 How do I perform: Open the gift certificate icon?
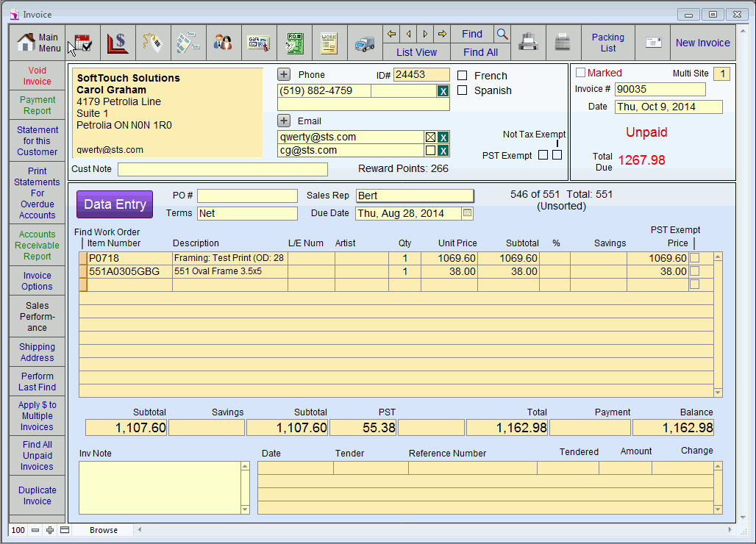(259, 43)
